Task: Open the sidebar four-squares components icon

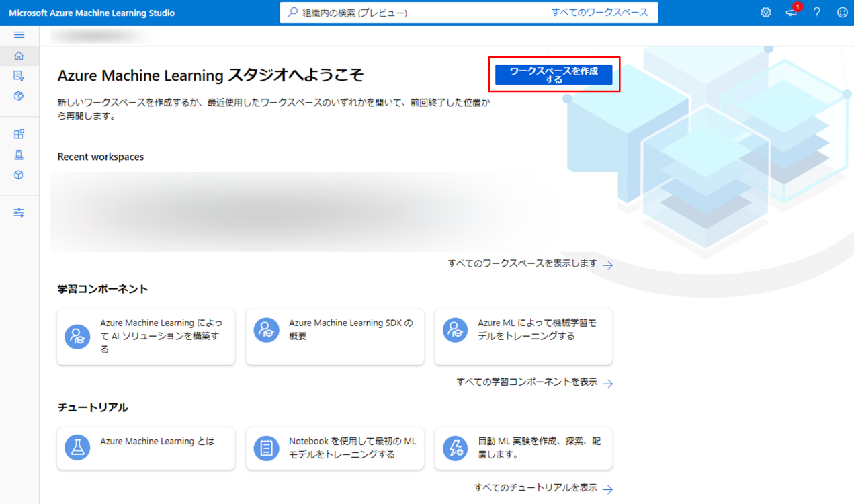Action: point(19,134)
